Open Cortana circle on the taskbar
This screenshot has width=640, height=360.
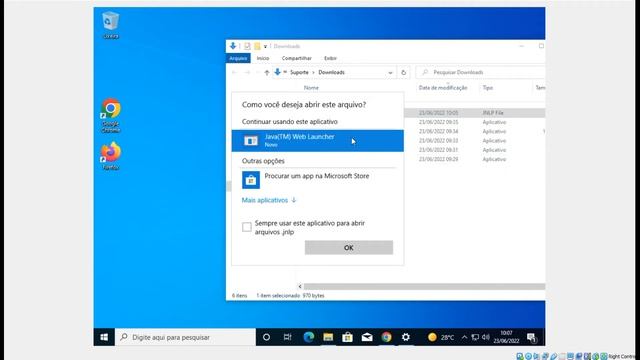click(266, 337)
